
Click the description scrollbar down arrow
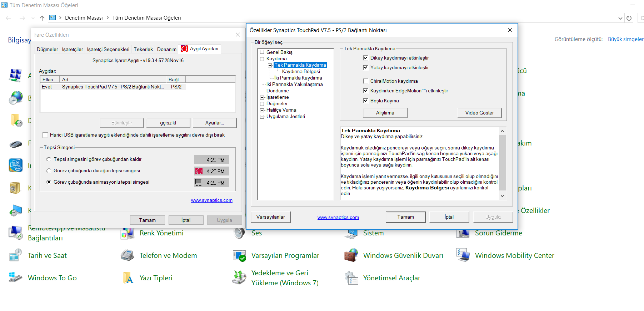tap(502, 195)
